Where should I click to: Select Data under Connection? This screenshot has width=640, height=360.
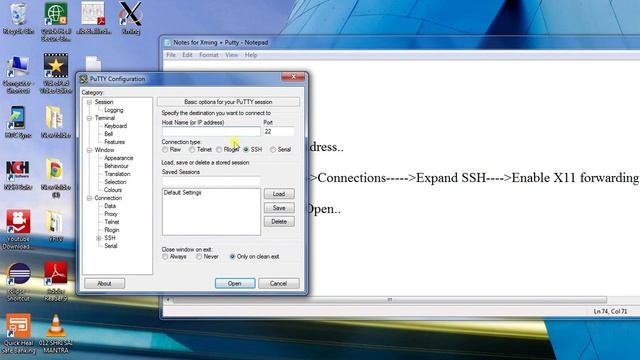pyautogui.click(x=110, y=206)
